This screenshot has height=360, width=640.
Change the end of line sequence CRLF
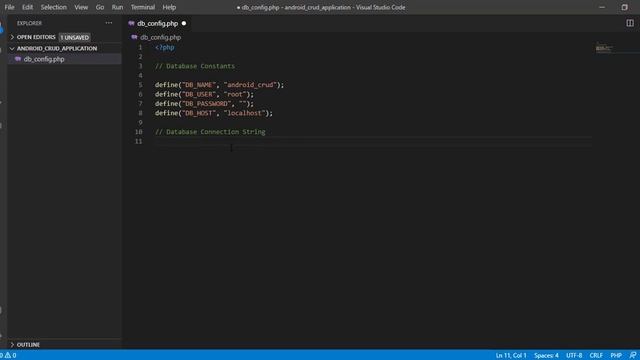pyautogui.click(x=596, y=356)
